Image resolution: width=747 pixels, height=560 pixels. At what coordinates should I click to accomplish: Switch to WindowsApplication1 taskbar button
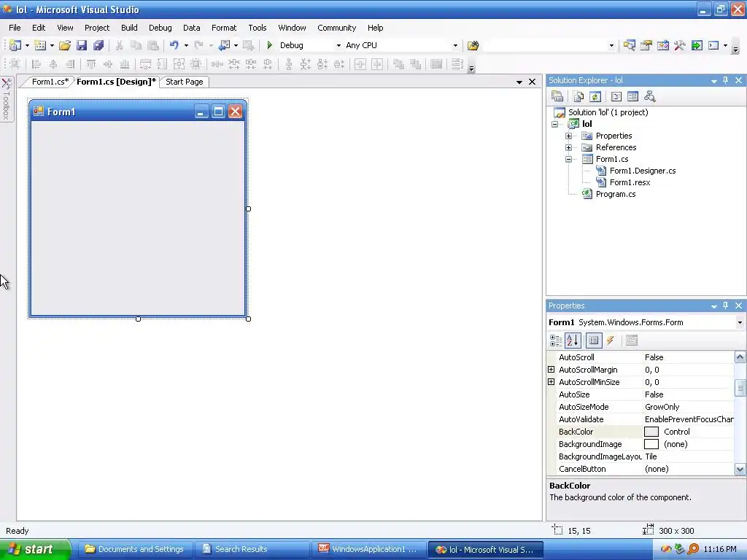click(368, 549)
